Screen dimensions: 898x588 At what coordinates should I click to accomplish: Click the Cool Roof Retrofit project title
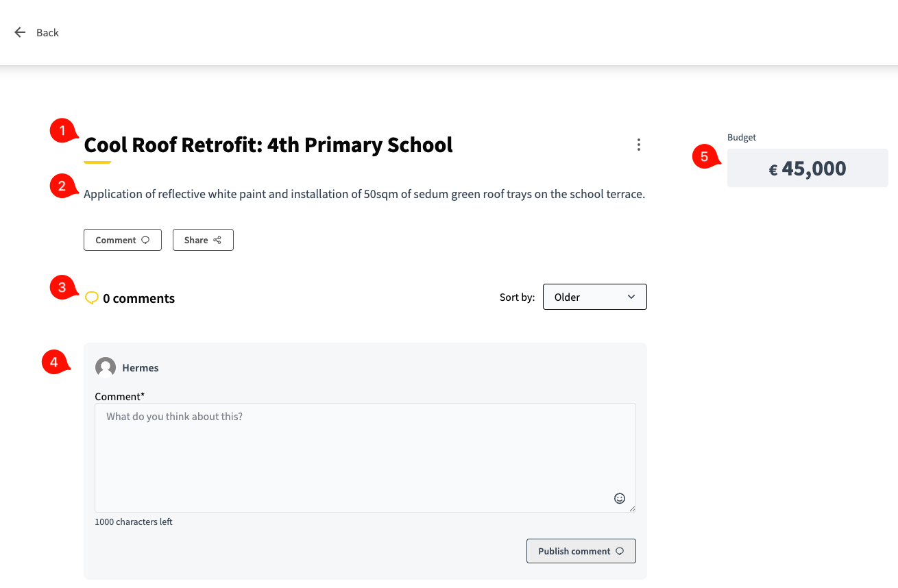pos(268,145)
